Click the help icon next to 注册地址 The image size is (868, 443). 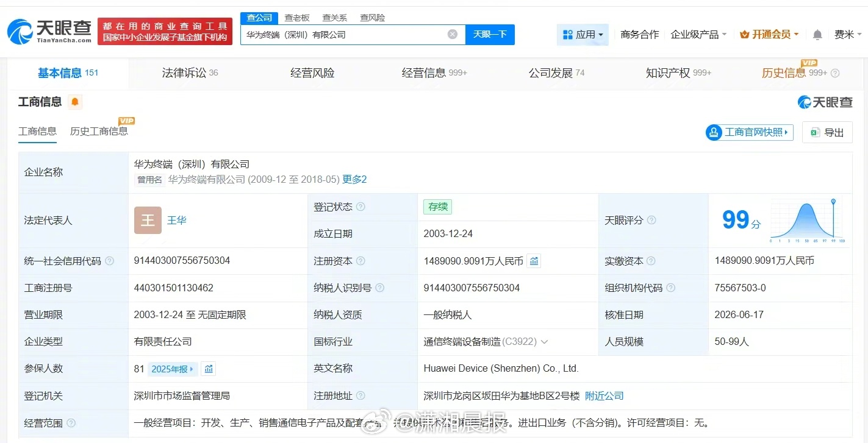[360, 395]
